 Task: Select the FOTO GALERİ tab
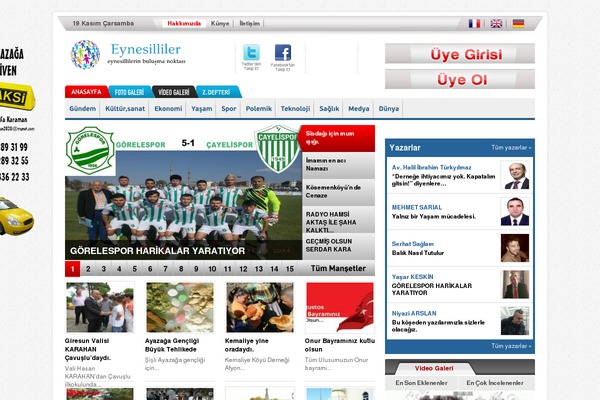[130, 92]
